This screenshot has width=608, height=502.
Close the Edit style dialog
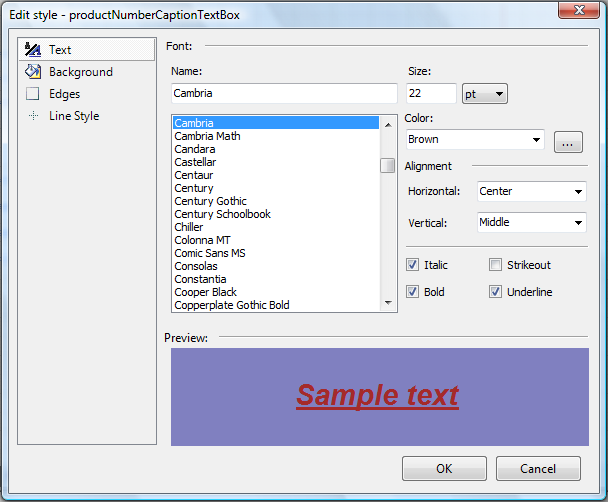click(x=579, y=10)
